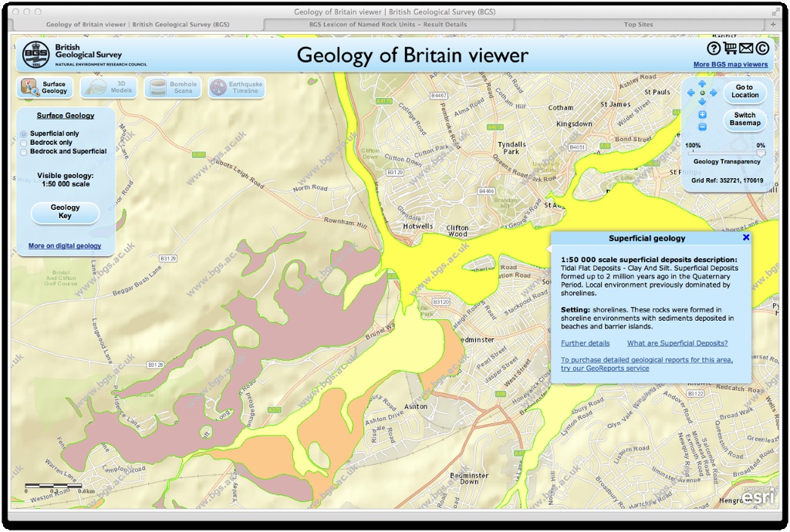The height and width of the screenshot is (532, 790).
Task: Click the Clifton Wood map label
Action: point(457,231)
